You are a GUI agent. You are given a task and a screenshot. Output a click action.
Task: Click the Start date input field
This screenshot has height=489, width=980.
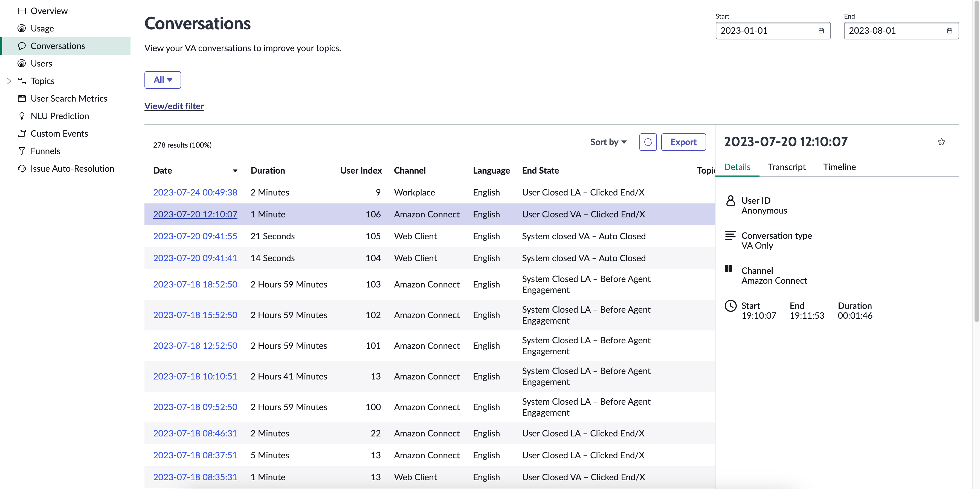click(x=773, y=31)
